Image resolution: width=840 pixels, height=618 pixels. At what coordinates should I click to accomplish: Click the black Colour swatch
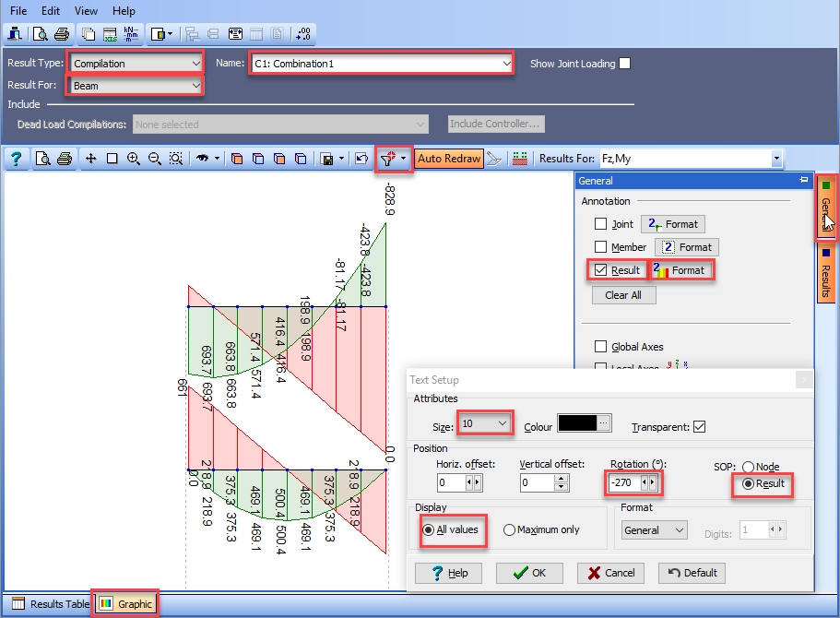577,422
